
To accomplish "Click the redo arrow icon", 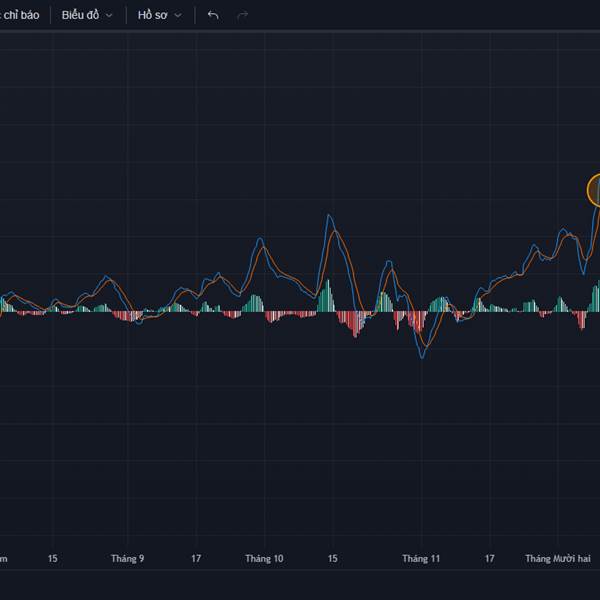I will coord(242,15).
